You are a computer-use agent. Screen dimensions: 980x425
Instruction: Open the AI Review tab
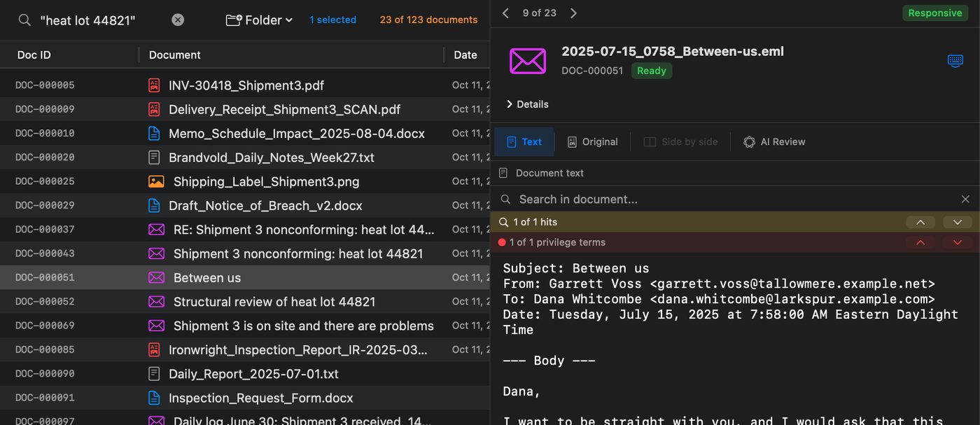pyautogui.click(x=774, y=141)
